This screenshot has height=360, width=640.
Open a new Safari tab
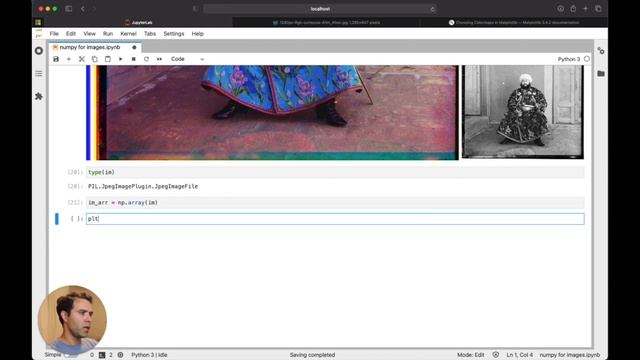[585, 9]
